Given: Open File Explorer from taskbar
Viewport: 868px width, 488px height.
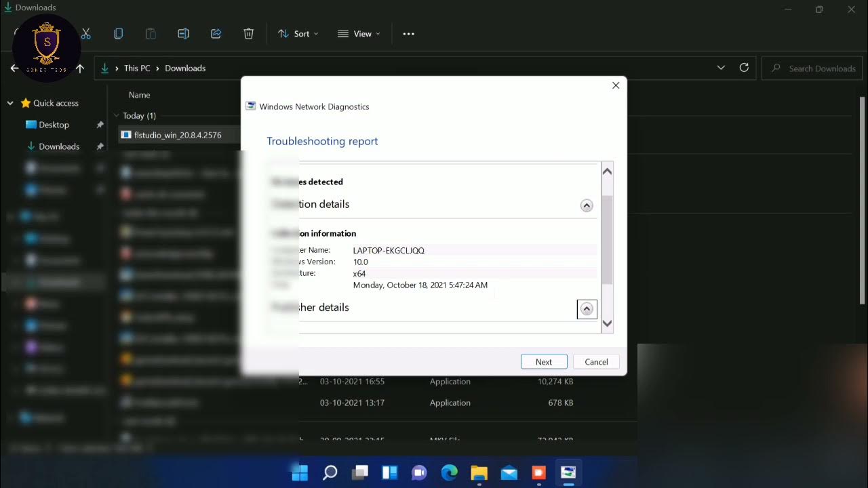Looking at the screenshot, I should click(x=479, y=472).
